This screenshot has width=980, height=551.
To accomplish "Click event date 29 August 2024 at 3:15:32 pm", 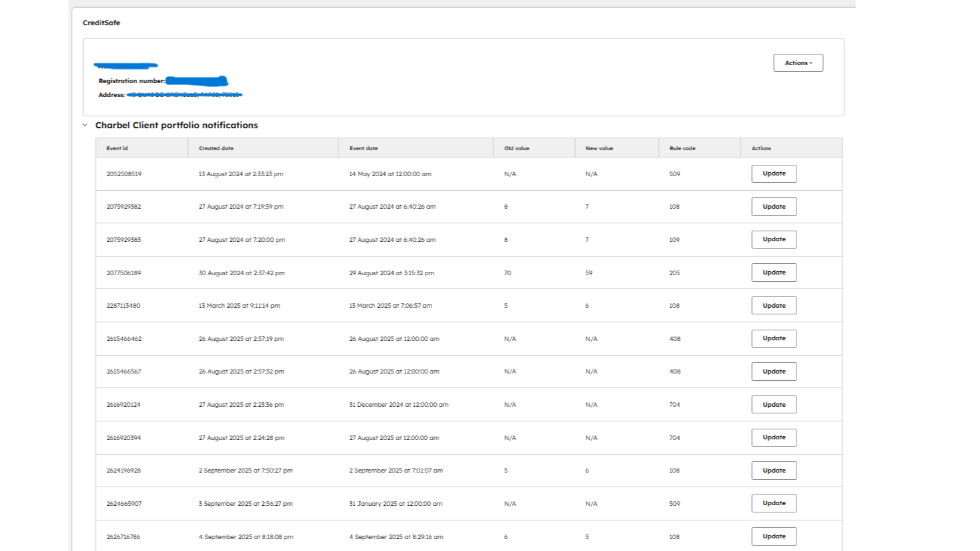I will (392, 273).
